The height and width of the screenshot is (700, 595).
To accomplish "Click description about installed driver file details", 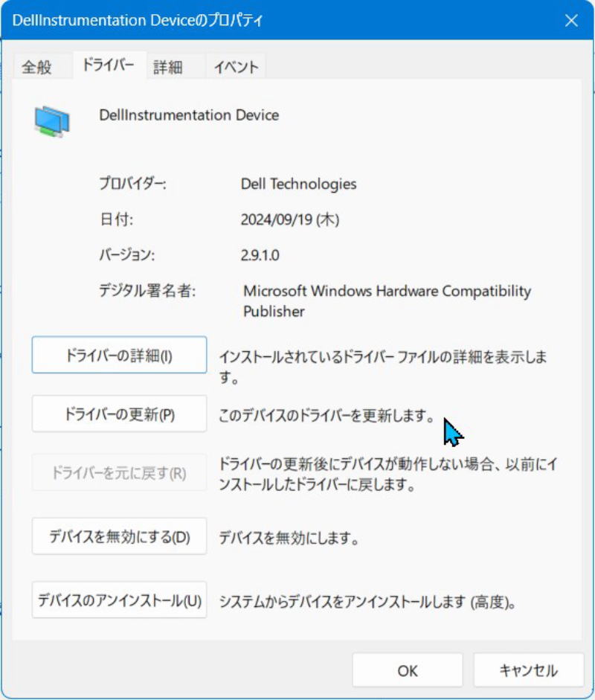I will (383, 367).
